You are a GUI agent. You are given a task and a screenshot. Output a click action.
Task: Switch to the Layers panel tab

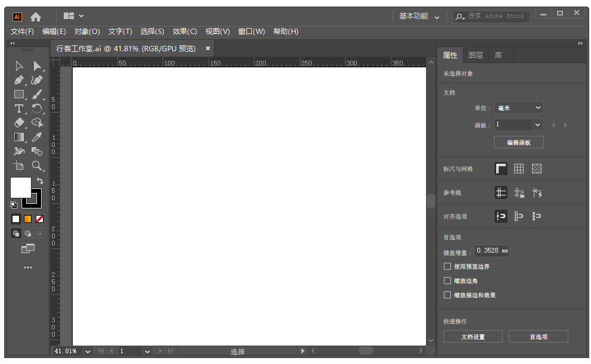(475, 55)
